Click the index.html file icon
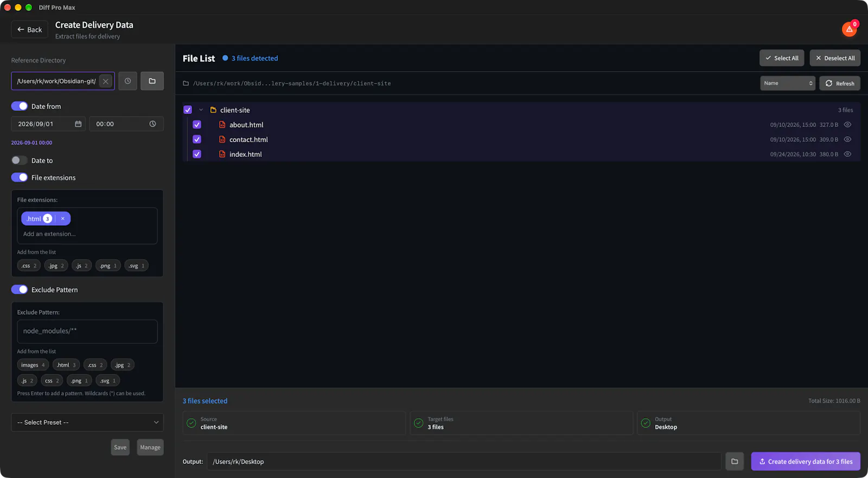Viewport: 868px width, 478px height. tap(222, 154)
